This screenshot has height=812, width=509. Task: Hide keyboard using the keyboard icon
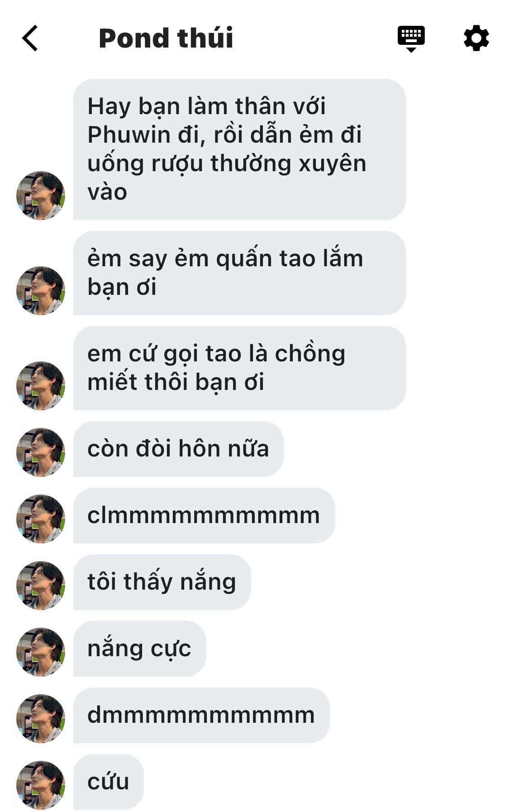tap(411, 39)
